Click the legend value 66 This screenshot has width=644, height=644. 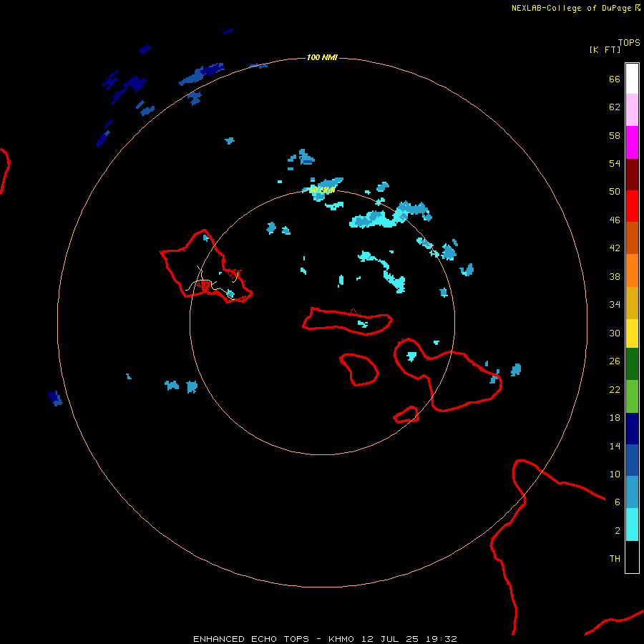coord(615,79)
